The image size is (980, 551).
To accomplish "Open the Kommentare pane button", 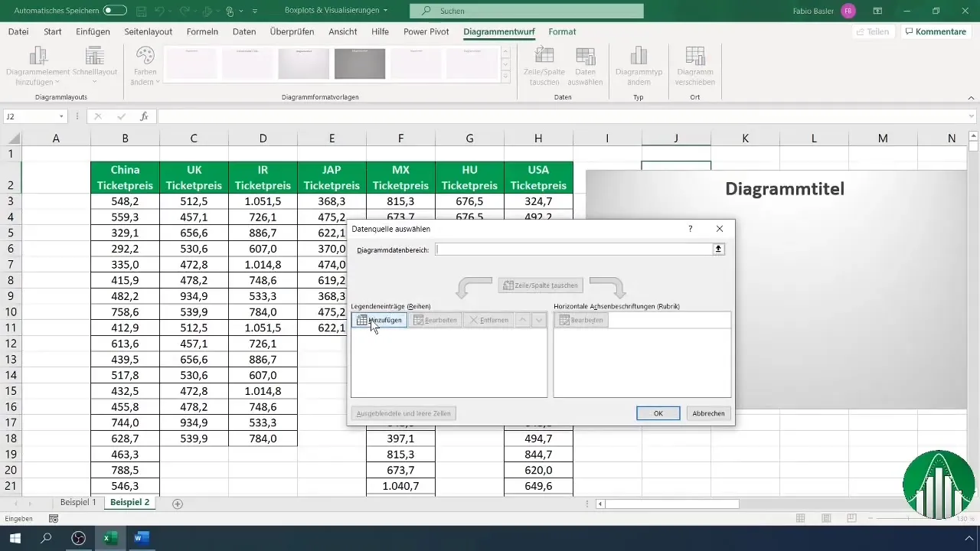I will (x=934, y=31).
